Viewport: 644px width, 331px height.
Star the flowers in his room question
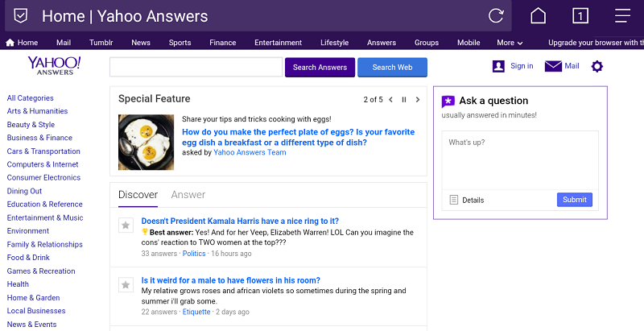click(126, 284)
